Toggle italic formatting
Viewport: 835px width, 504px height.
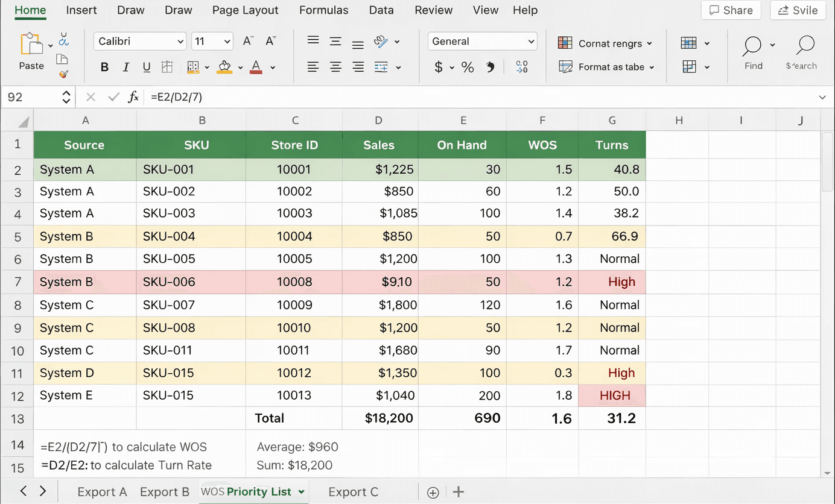tap(125, 67)
